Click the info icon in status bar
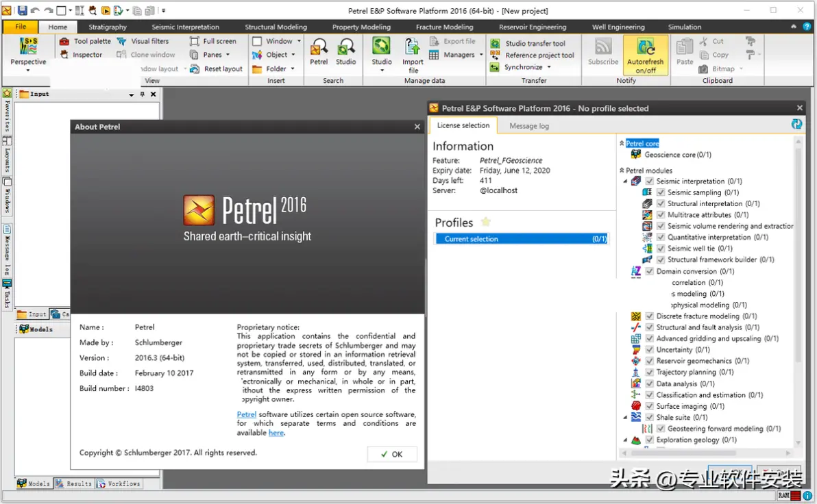 (807, 496)
